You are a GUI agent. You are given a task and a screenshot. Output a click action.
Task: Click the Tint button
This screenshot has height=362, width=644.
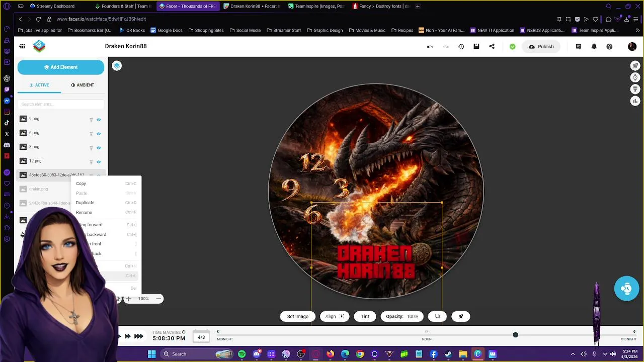coord(365,316)
